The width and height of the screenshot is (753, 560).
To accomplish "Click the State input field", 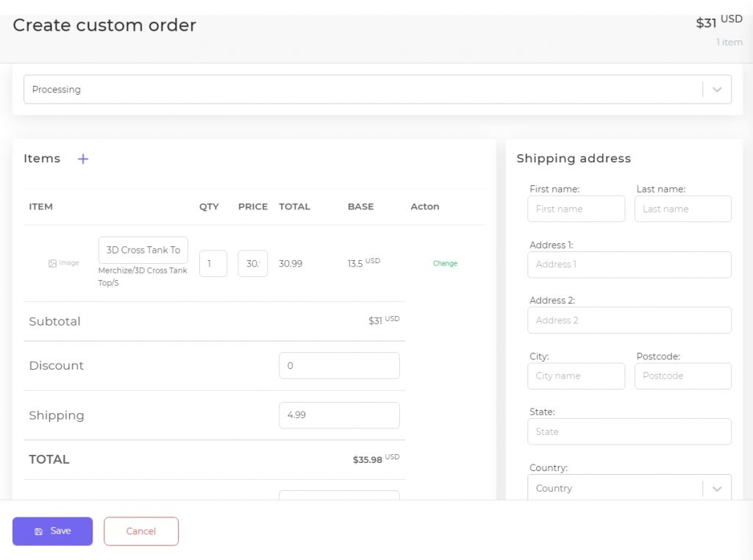I will 629,431.
